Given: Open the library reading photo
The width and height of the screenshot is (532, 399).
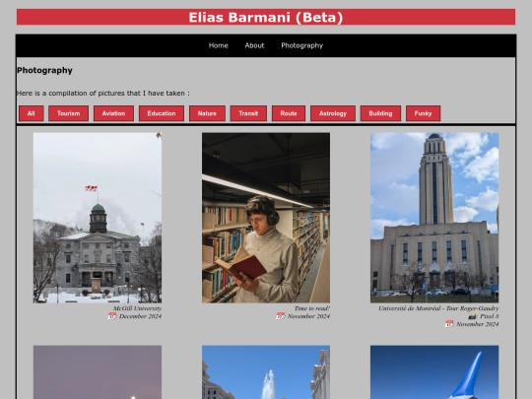Looking at the screenshot, I should pos(266,218).
